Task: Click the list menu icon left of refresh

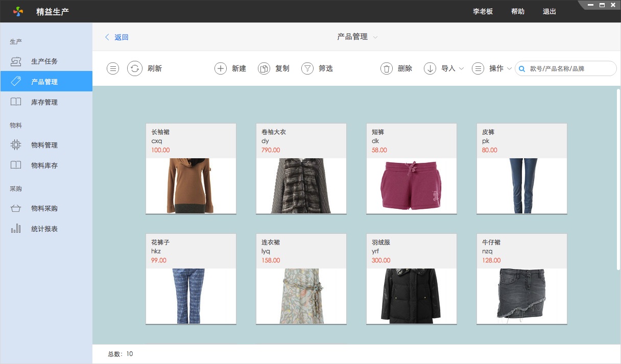Action: coord(113,68)
